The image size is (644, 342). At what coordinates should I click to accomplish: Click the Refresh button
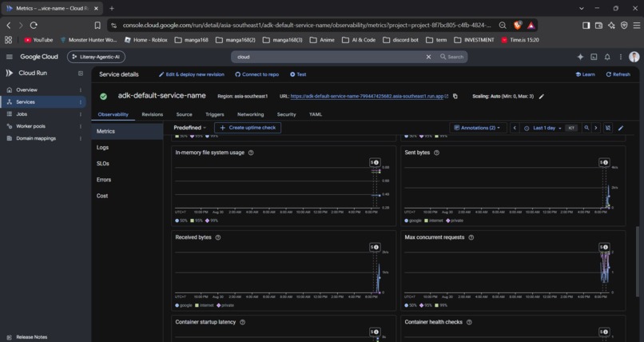point(618,74)
